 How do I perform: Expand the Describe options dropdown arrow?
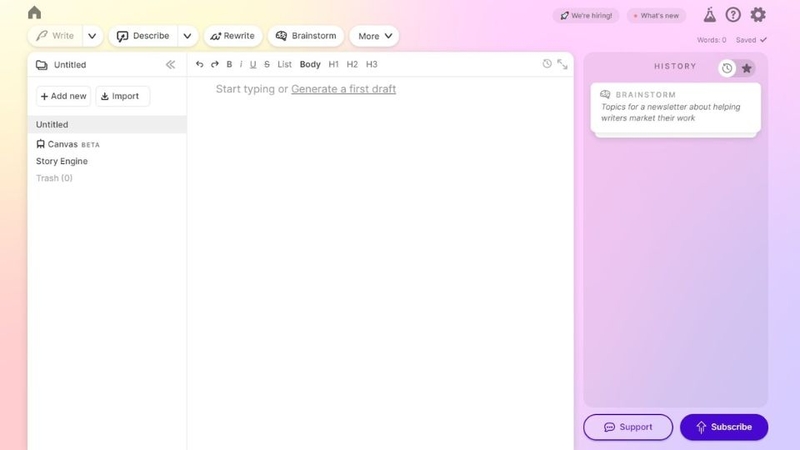(x=187, y=36)
